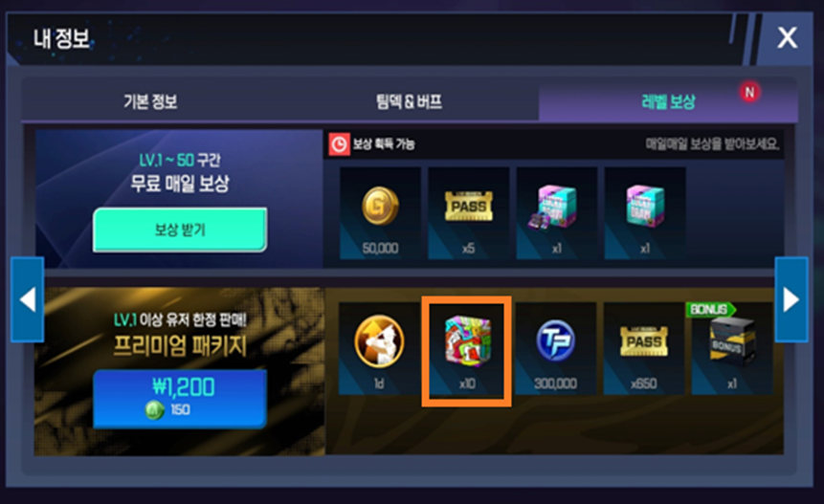Switch to the 팀덱 & 버프 tab

pos(409,101)
